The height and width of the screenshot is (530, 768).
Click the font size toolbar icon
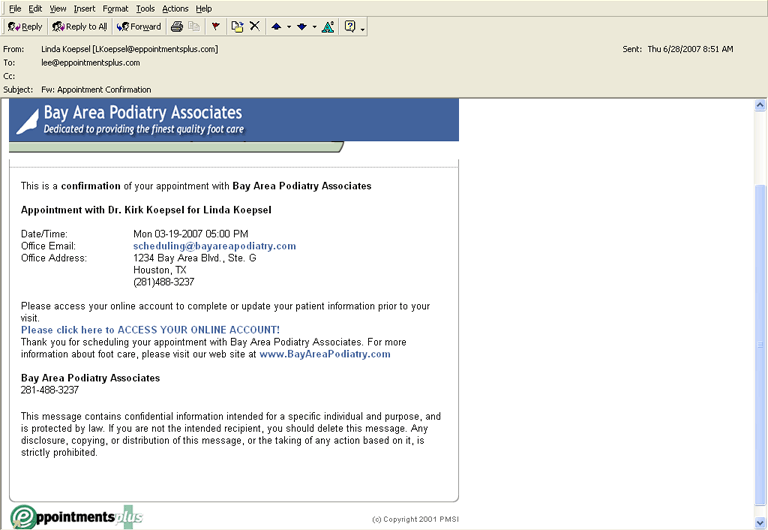click(328, 27)
